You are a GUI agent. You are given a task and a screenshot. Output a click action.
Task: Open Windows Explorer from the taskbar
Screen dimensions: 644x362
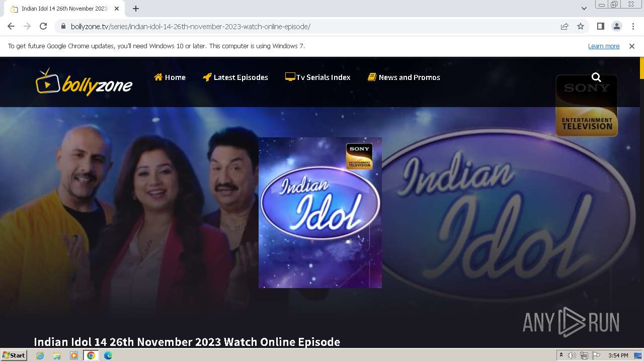[57, 355]
